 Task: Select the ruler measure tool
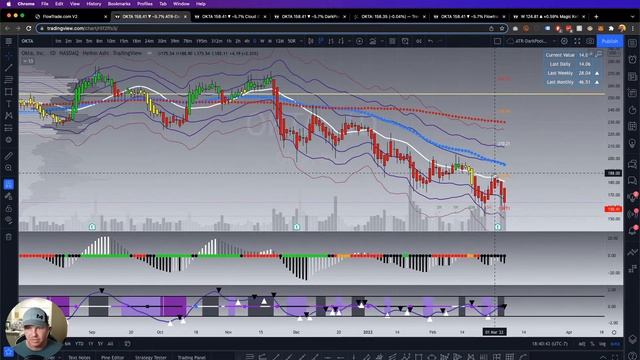tap(9, 156)
